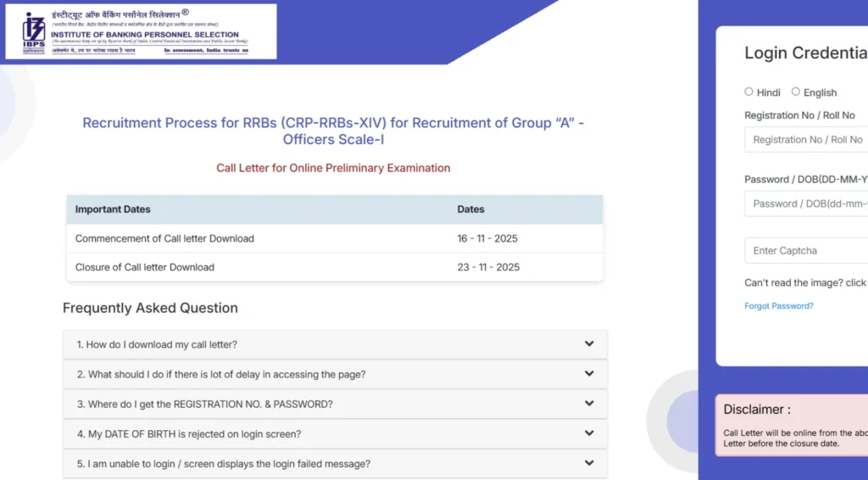Select the English language radio button
Screen dimensions: 868x480
pyautogui.click(x=795, y=92)
